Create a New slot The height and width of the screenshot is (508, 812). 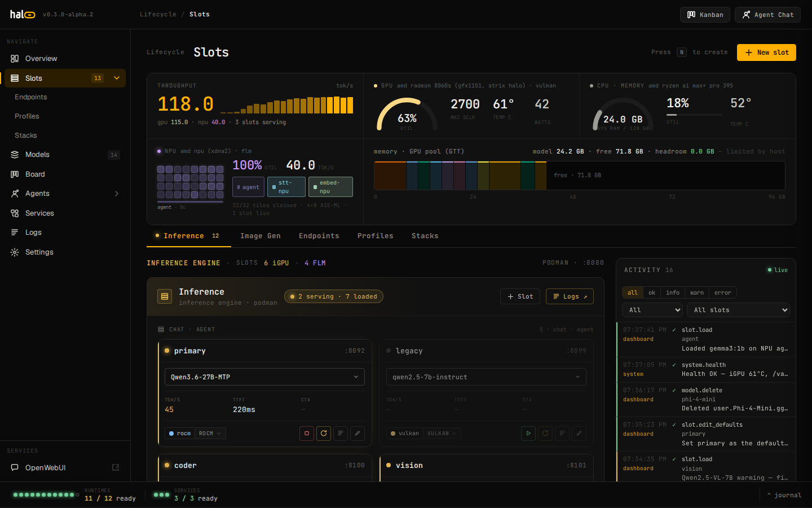click(766, 52)
